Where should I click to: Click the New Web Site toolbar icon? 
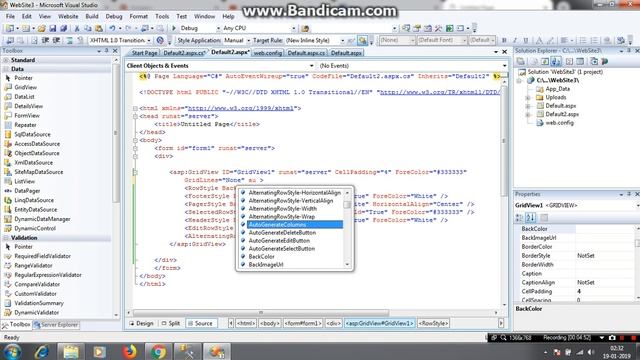9,28
